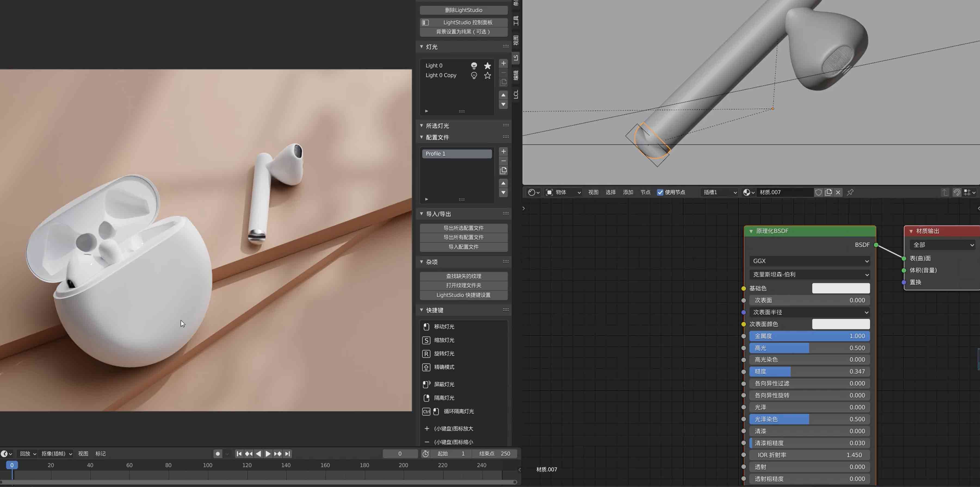Expand the 灯光 section expander
980x487 pixels.
[422, 46]
